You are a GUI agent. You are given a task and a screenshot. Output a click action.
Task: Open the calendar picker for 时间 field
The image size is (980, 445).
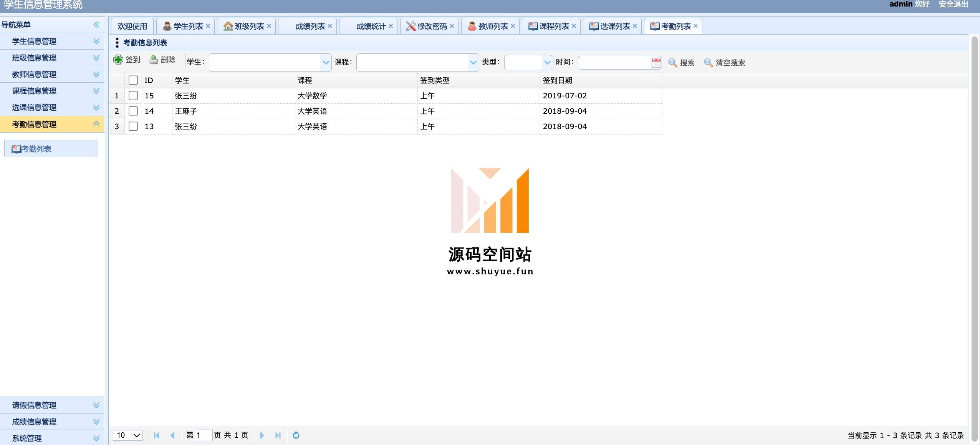[656, 63]
